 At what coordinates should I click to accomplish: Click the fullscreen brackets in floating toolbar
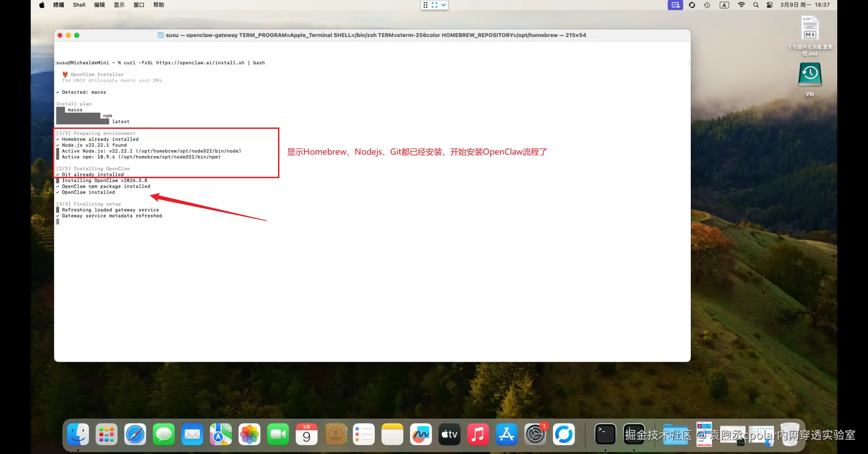click(x=434, y=5)
